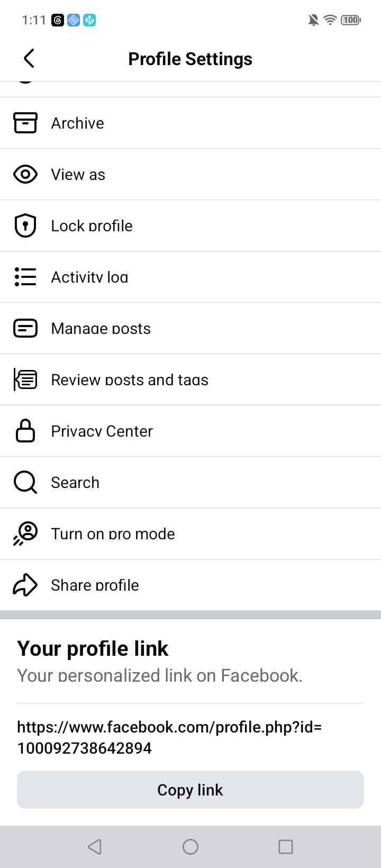The width and height of the screenshot is (381, 868).
Task: Tap the facebook.com profile URL text
Action: coord(169,737)
